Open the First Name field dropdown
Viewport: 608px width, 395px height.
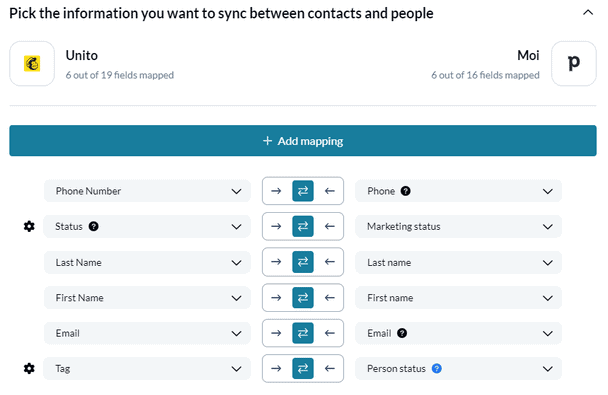[147, 298]
